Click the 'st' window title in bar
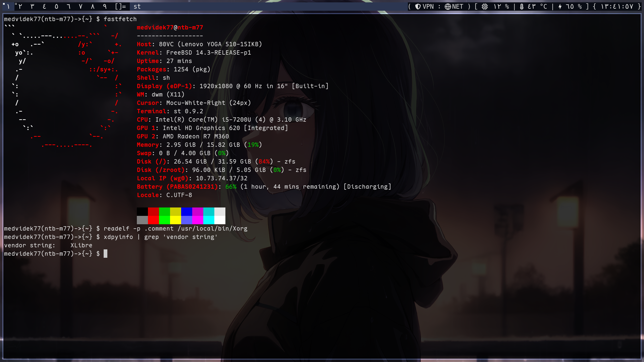The width and height of the screenshot is (644, 362). [x=137, y=7]
